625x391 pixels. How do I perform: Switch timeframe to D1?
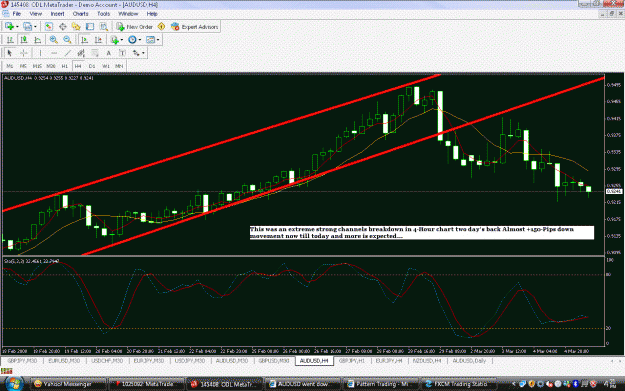(92, 66)
